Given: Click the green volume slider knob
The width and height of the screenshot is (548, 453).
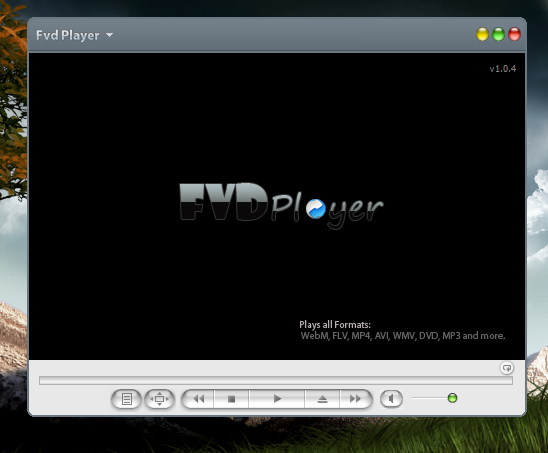Looking at the screenshot, I should point(452,398).
